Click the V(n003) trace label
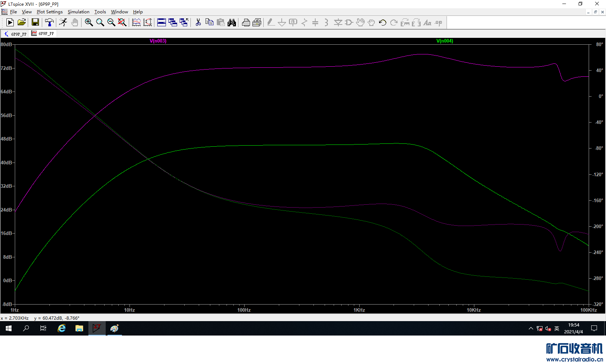This screenshot has width=606, height=364. 158,41
